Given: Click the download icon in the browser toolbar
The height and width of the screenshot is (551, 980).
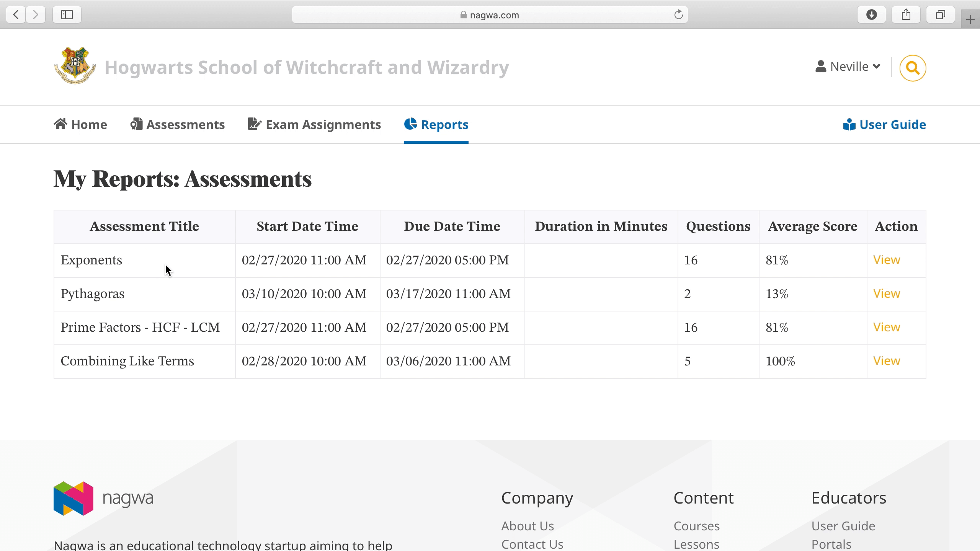Looking at the screenshot, I should click(x=872, y=14).
